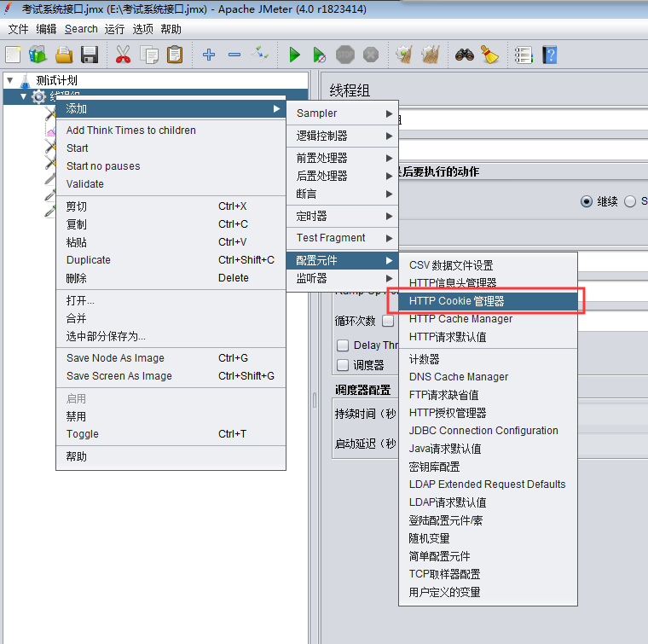
Task: Click the Start no pauses icon
Action: click(320, 55)
